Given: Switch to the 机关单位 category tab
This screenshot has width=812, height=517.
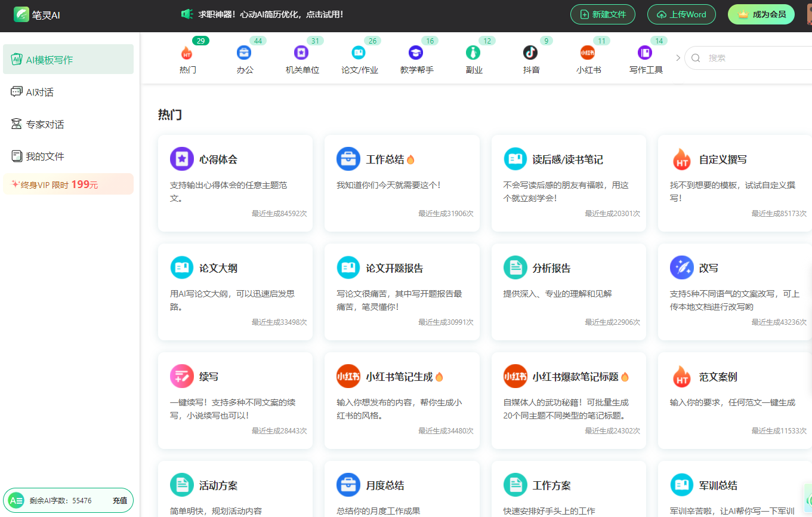Looking at the screenshot, I should (302, 59).
